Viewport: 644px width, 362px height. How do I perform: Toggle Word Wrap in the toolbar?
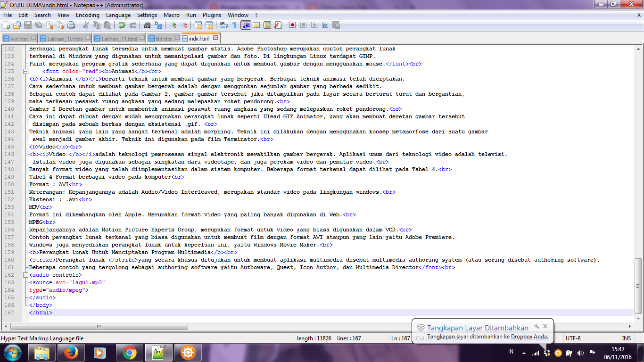click(224, 25)
